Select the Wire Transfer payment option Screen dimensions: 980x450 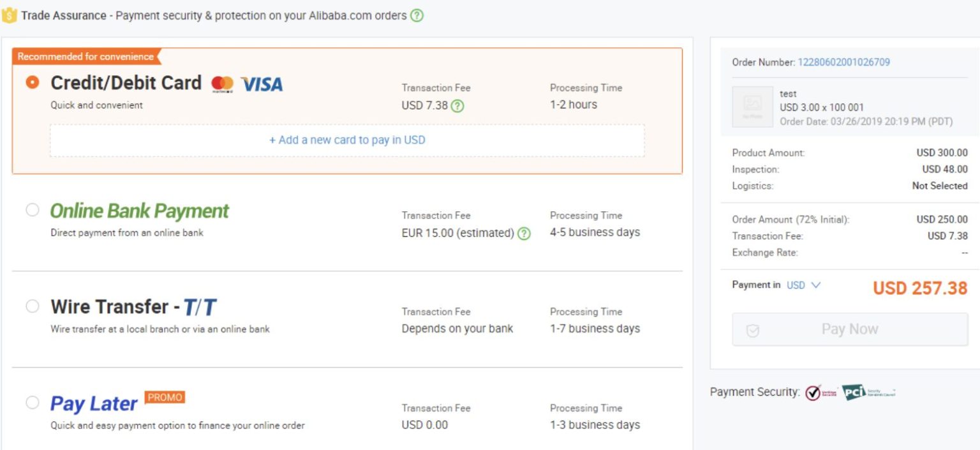pyautogui.click(x=32, y=306)
